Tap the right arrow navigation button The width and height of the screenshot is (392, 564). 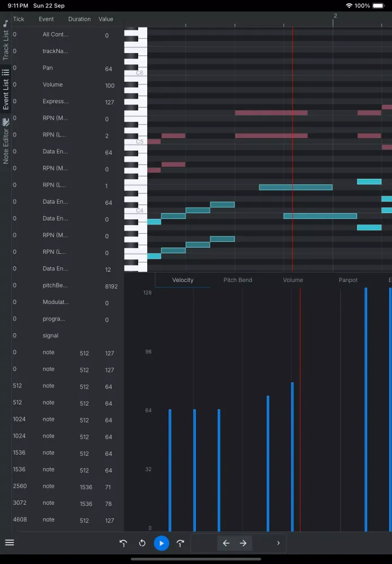click(243, 543)
